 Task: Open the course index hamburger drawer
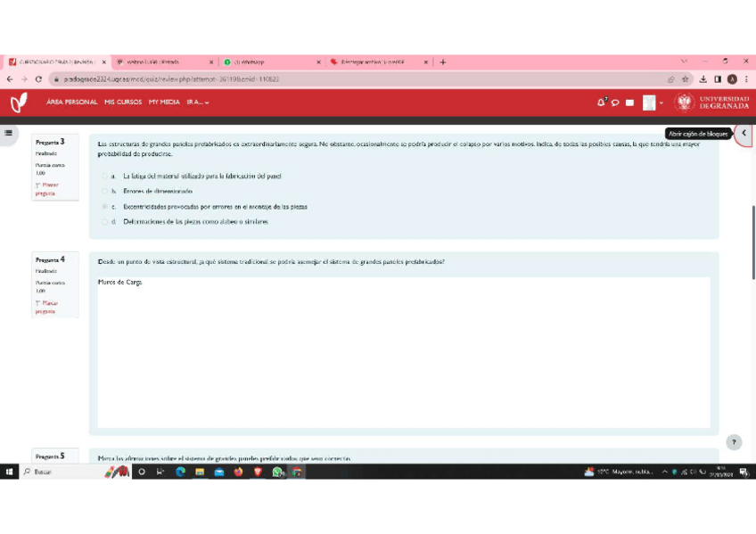pyautogui.click(x=9, y=133)
